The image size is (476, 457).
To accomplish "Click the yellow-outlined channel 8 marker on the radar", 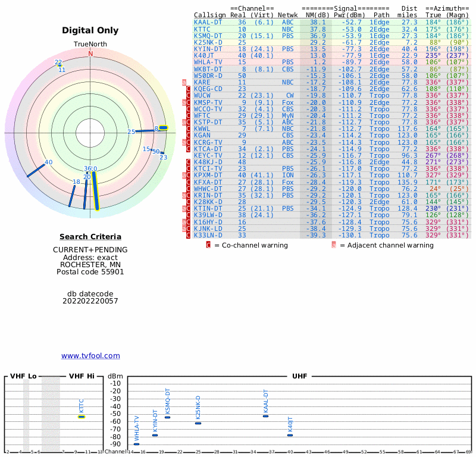I will (163, 128).
